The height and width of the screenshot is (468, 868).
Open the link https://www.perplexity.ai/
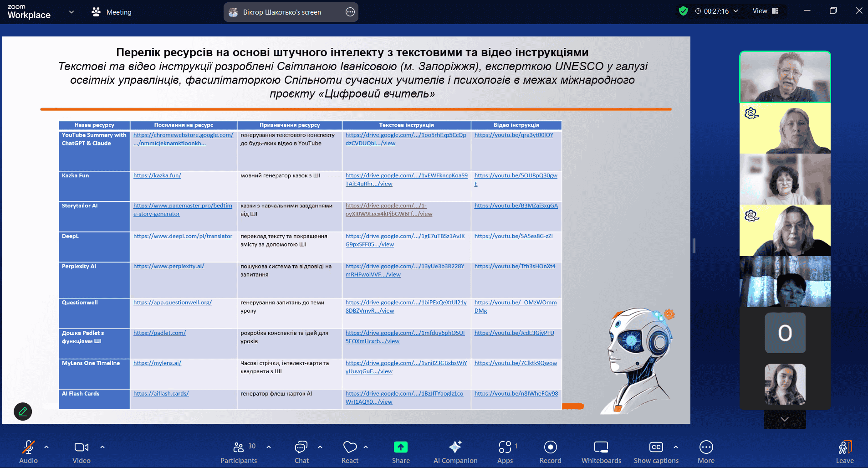169,266
